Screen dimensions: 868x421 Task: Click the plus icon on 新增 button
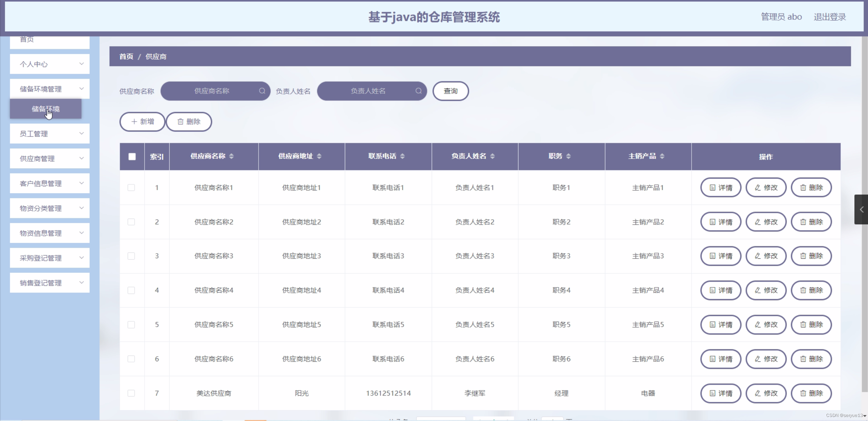pyautogui.click(x=134, y=121)
